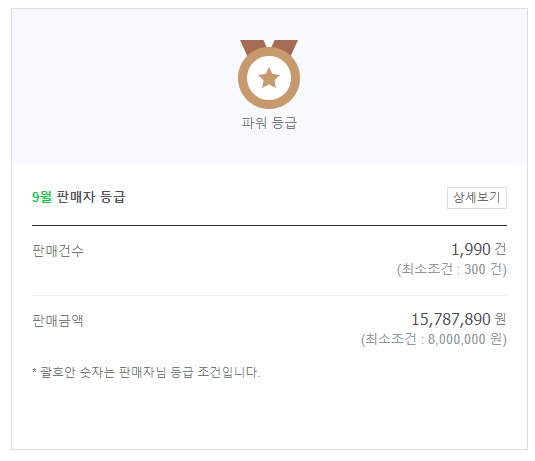Click the footnote about 괄호안 숫자

pyautogui.click(x=146, y=372)
